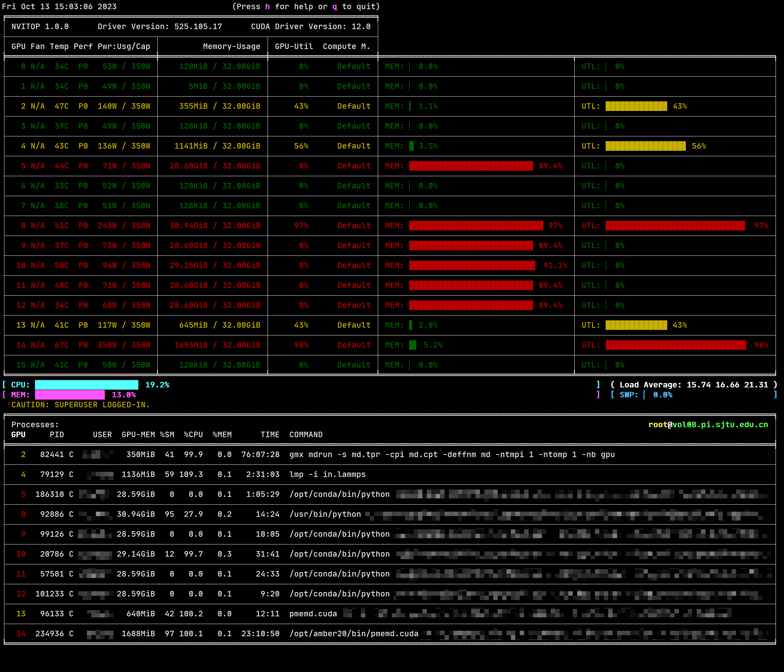This screenshot has height=672, width=784.
Task: Click the GPU 0 row index
Action: click(24, 67)
